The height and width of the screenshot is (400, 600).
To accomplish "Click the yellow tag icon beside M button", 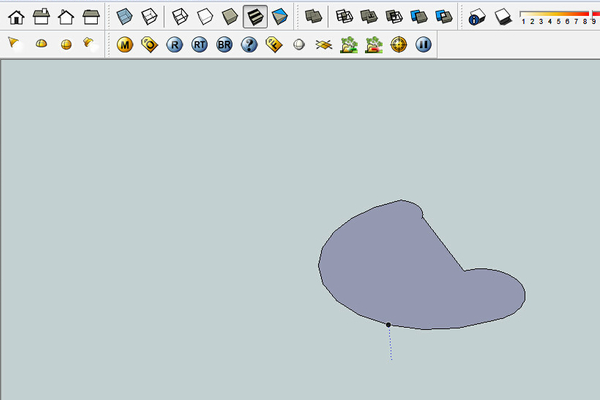I will coord(149,45).
